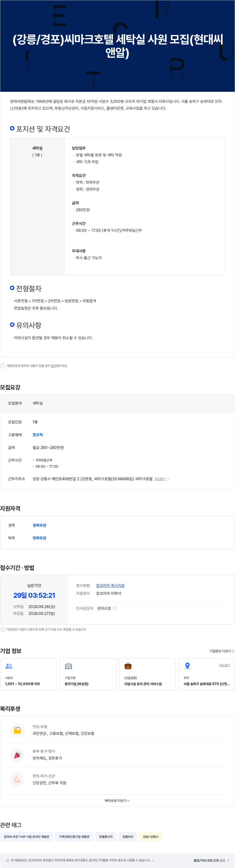Click the 사원수 people icon
This screenshot has width=235, height=868.
click(x=9, y=666)
